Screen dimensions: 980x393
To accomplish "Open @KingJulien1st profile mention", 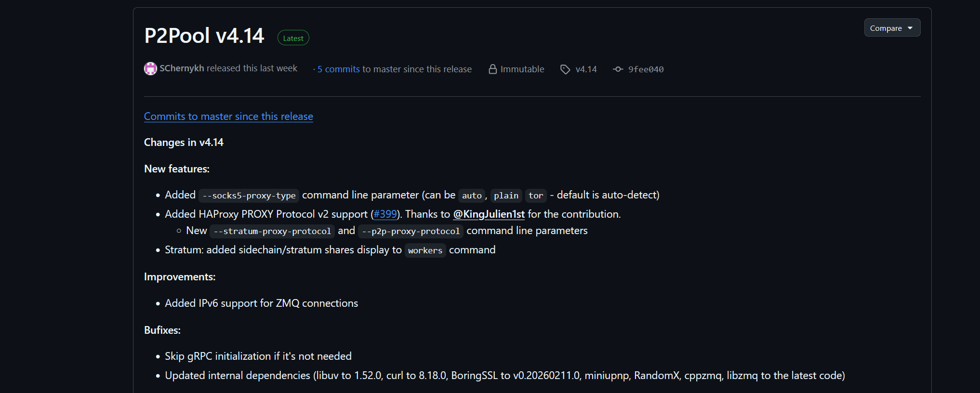I will [x=489, y=214].
